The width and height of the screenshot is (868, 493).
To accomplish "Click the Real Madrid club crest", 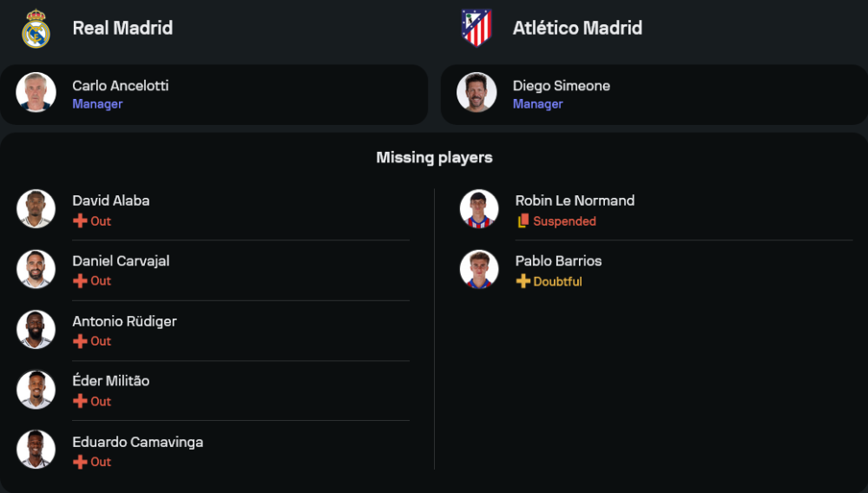I will tap(36, 29).
